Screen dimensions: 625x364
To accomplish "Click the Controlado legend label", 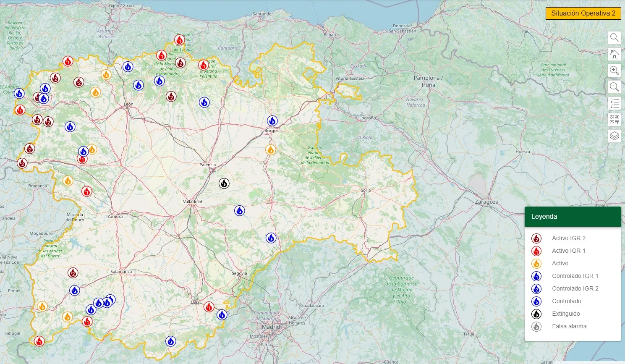I will [566, 301].
